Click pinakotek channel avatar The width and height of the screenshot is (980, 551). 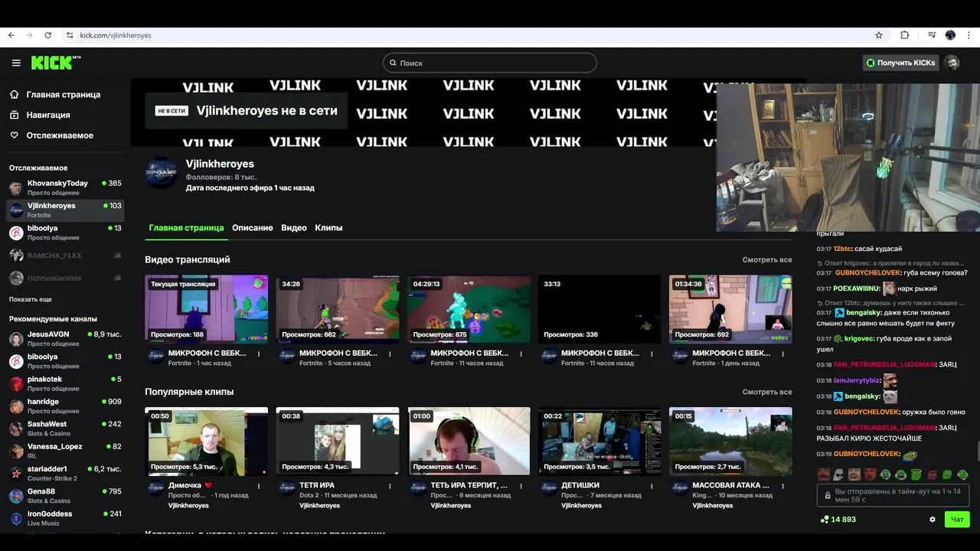click(x=16, y=383)
